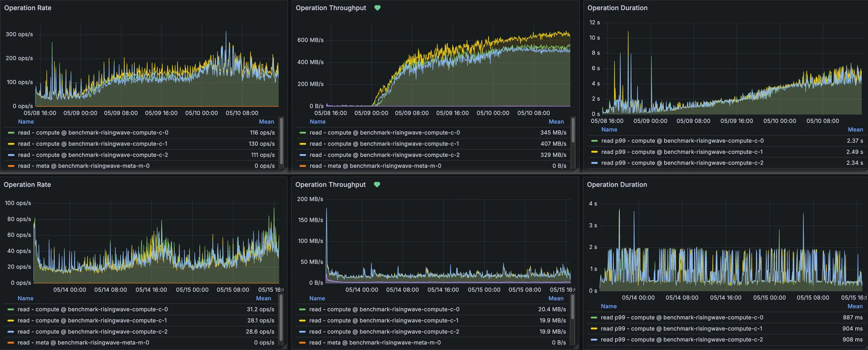Sort by Name in the legend listing 31.2 ops/s

[x=25, y=298]
